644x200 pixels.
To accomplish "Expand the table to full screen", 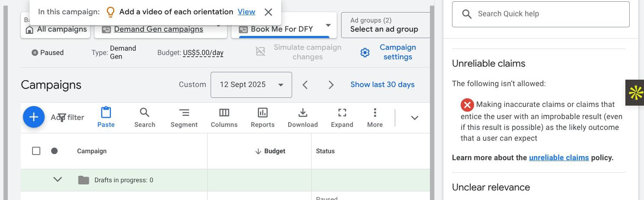I will (x=342, y=117).
